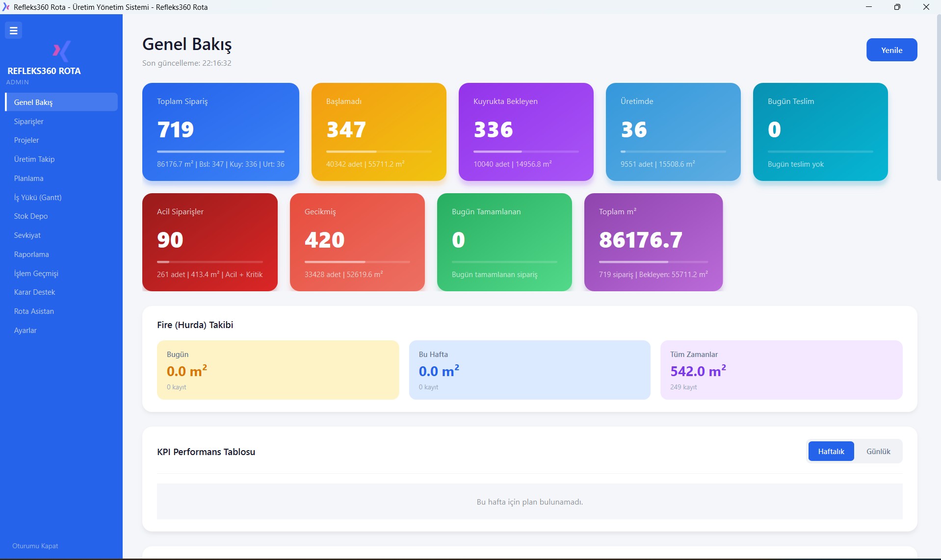Maximize or restore the application window

click(897, 7)
